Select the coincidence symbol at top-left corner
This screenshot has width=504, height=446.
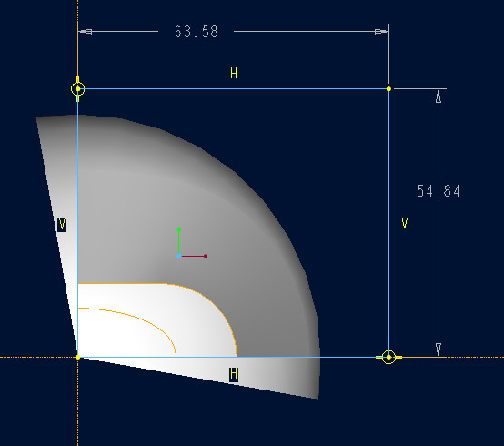(78, 89)
